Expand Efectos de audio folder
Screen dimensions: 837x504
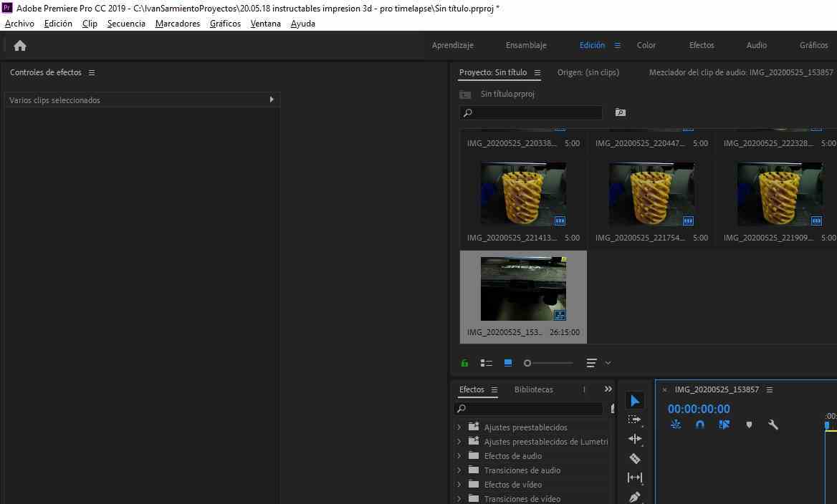point(459,456)
